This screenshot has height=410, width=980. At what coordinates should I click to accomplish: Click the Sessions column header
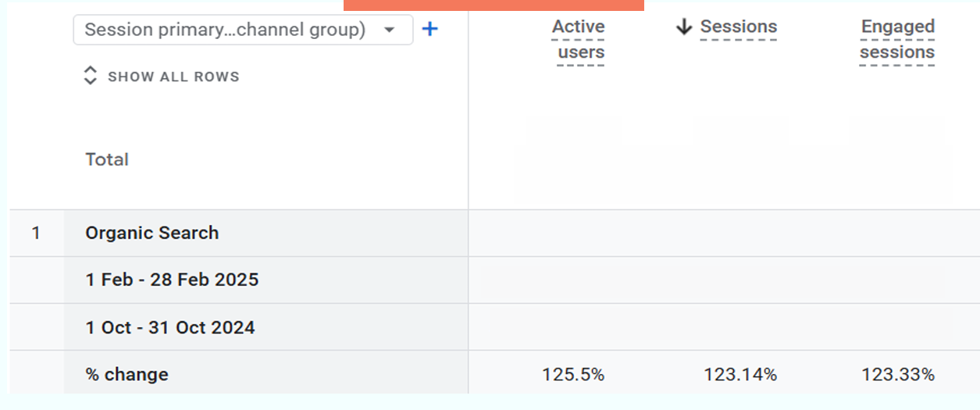tap(738, 27)
